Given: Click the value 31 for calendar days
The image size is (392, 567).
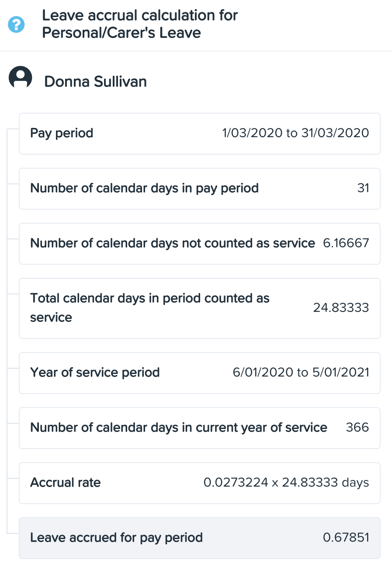Looking at the screenshot, I should click(x=363, y=188).
